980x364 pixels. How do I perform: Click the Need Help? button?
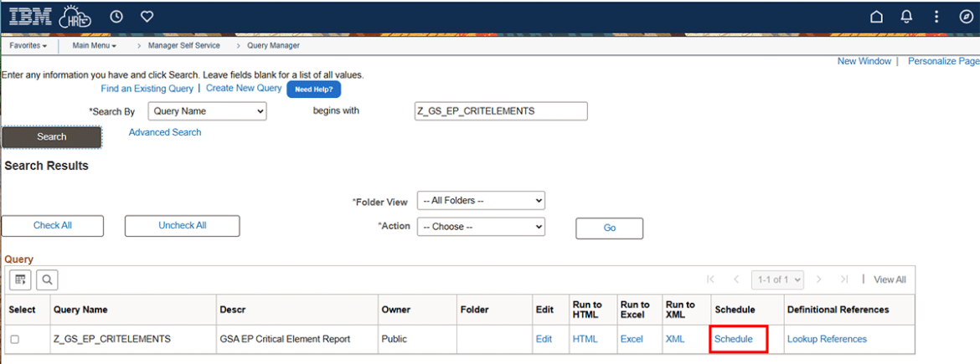tap(313, 89)
